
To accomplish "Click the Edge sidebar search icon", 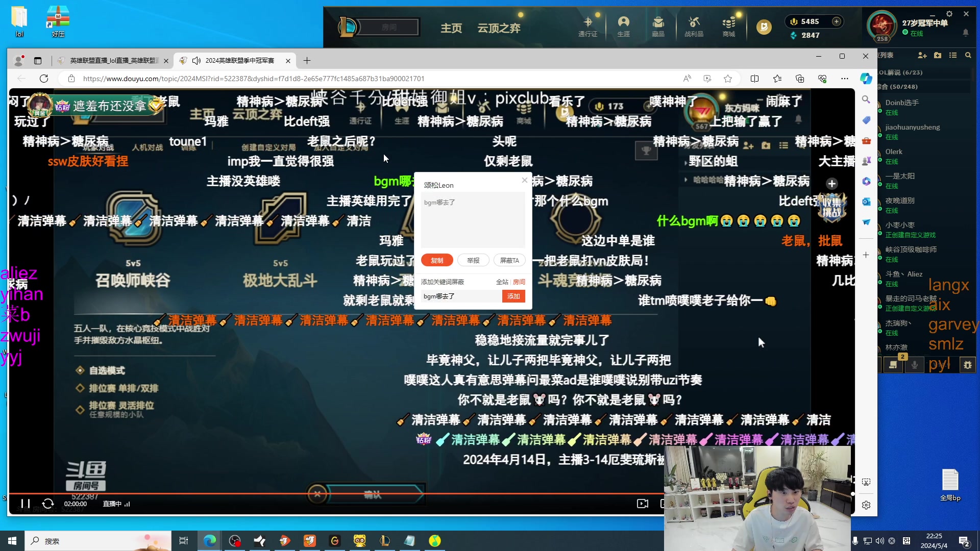I will [866, 99].
